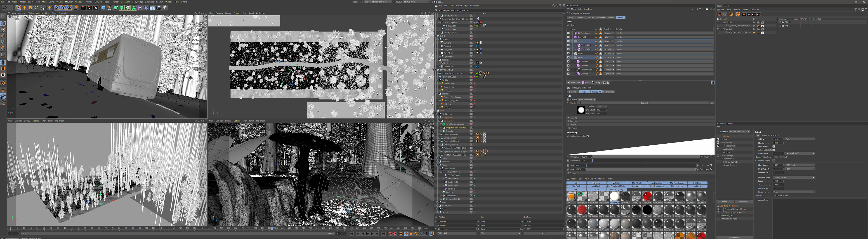
Task: Open the Octane menu
Action: (x=184, y=2)
